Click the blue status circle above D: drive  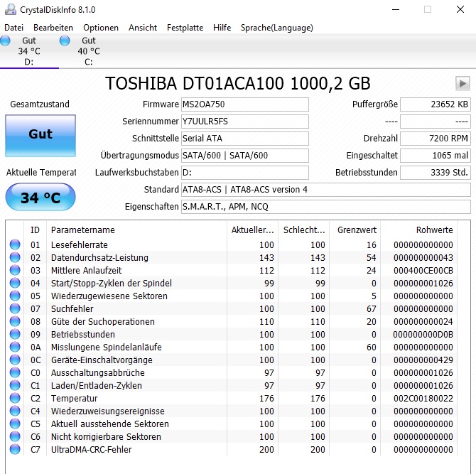pyautogui.click(x=5, y=41)
